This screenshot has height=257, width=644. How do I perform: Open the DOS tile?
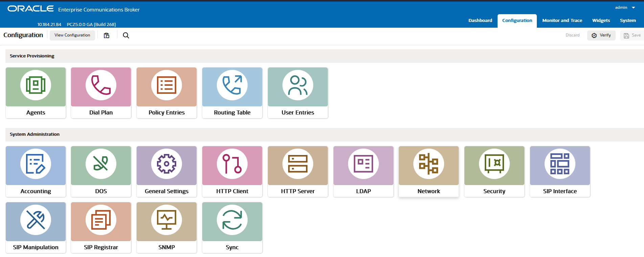(101, 172)
